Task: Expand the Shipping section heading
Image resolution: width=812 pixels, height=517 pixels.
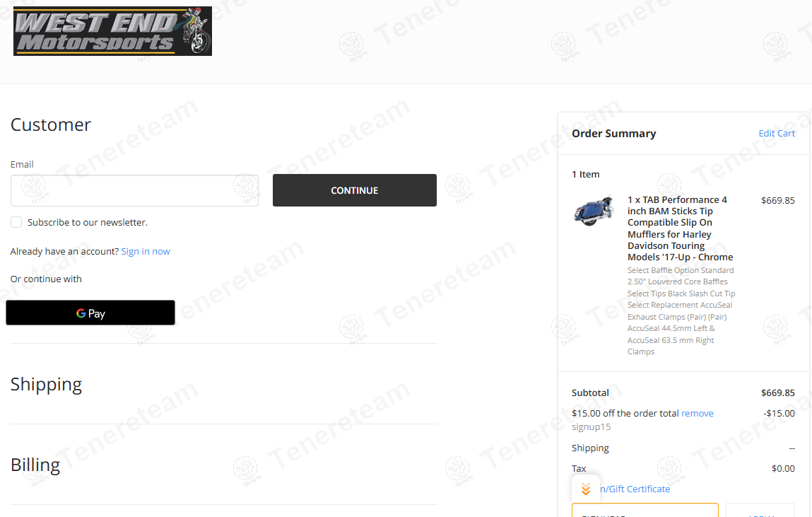Action: [46, 384]
